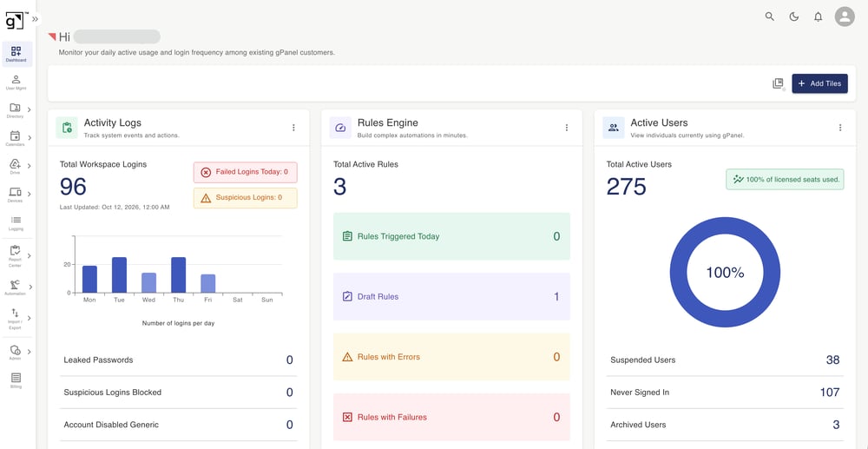This screenshot has height=449, width=868.
Task: Click the Failed Logins Today badge
Action: 246,172
